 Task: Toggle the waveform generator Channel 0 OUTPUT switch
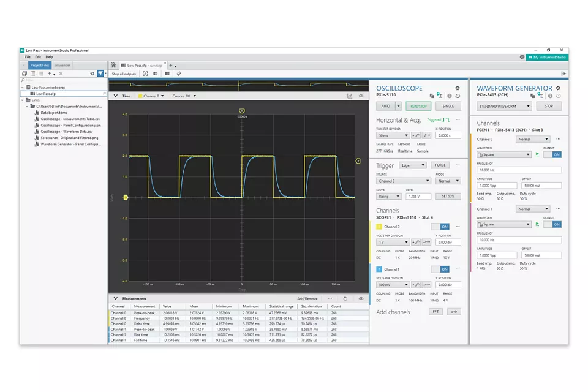click(x=556, y=154)
